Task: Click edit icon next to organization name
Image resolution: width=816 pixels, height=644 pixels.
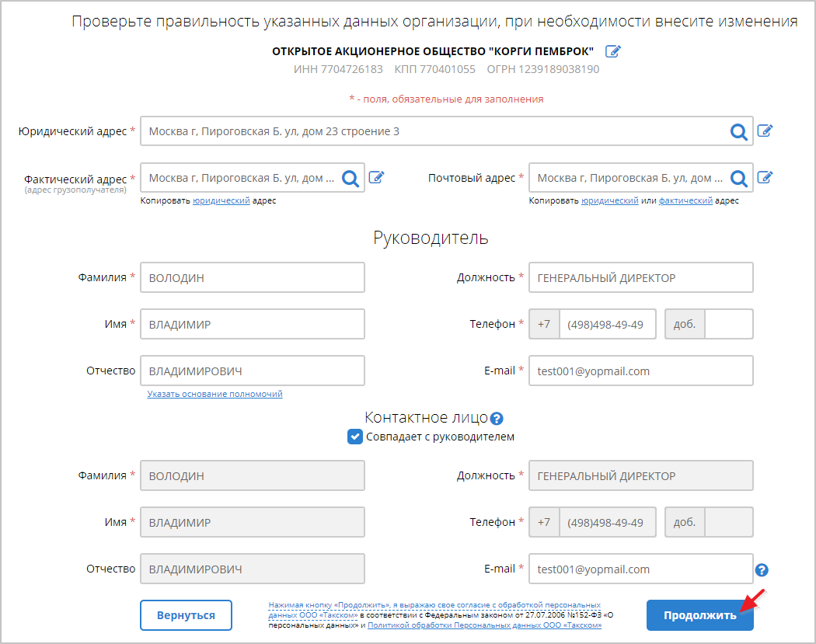Action: pos(613,51)
